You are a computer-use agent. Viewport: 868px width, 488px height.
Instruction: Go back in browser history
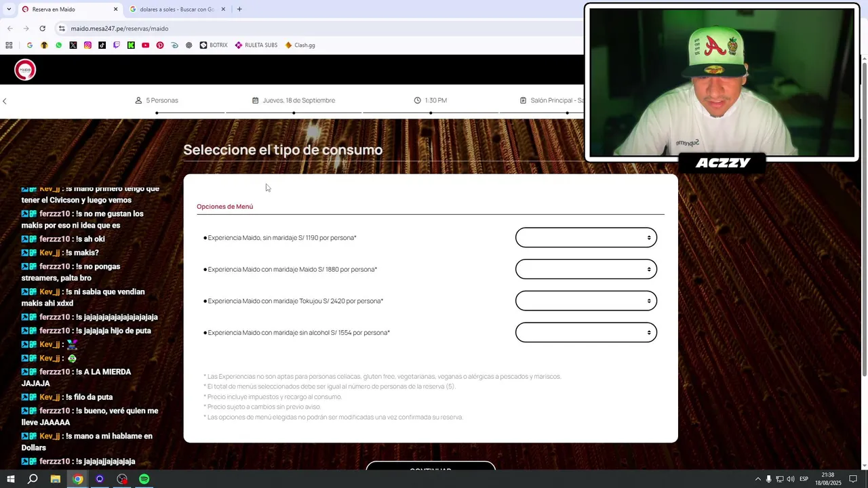pos(9,28)
